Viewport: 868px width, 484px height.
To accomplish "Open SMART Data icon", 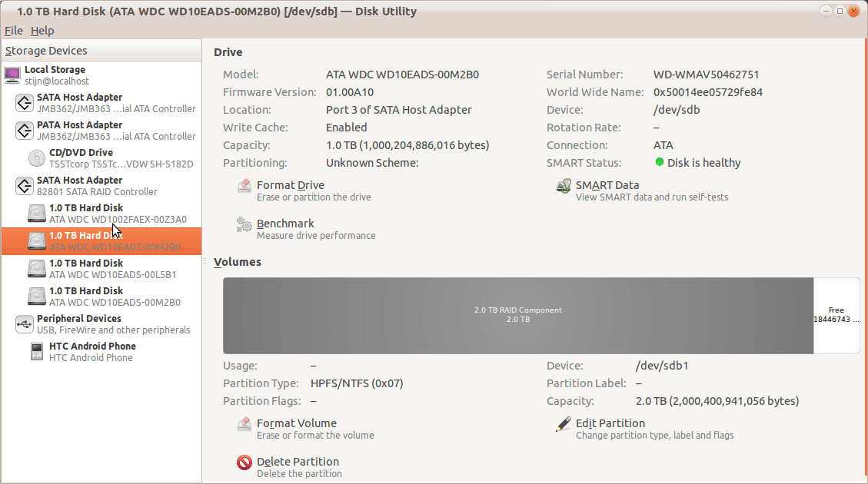I will point(564,186).
